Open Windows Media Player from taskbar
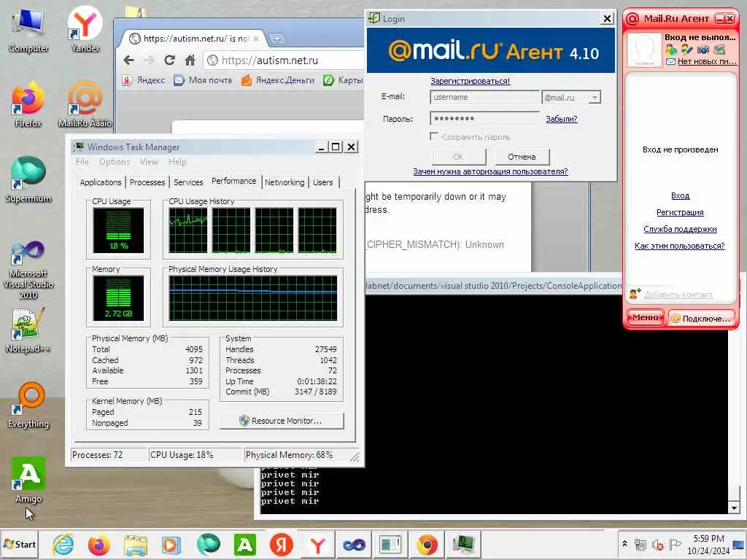The width and height of the screenshot is (747, 560). pos(171,544)
